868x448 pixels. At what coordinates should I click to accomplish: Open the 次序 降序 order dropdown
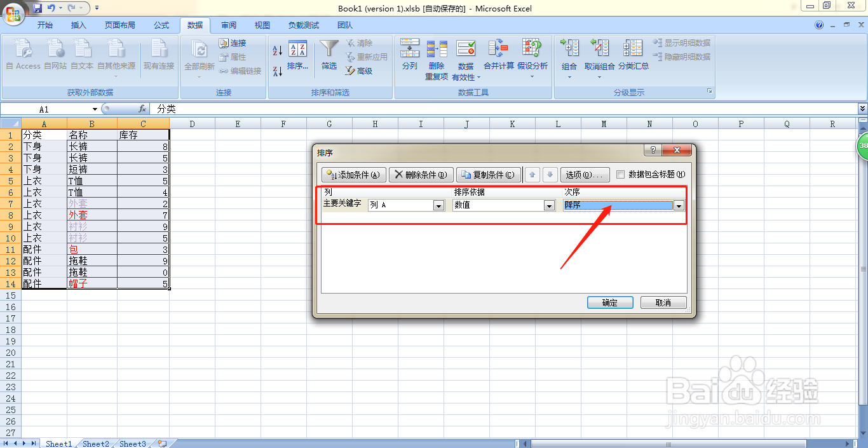coord(679,205)
